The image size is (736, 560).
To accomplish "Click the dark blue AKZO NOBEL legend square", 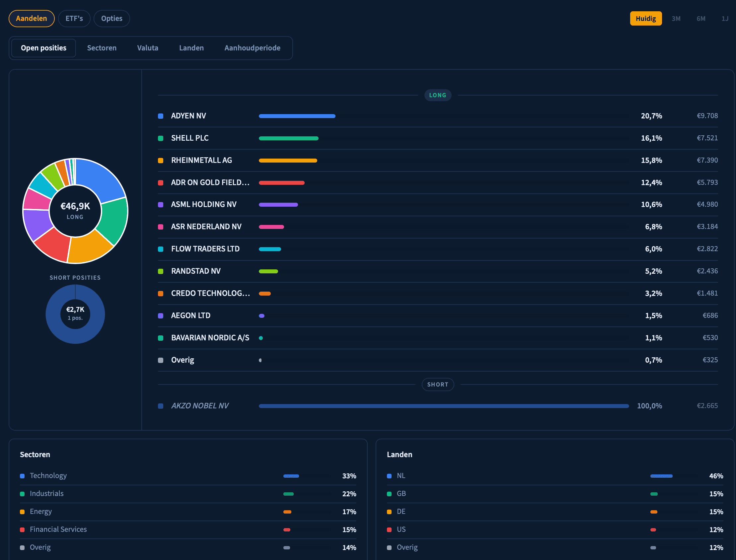I will 161,406.
